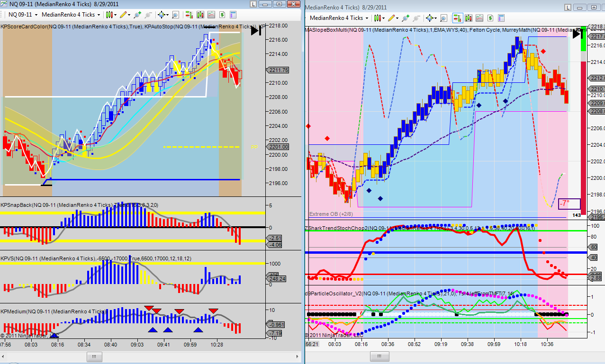The width and height of the screenshot is (605, 364).
Task: Open MedianRenko 4 Ticks dropdown in right chart
Action: 339,18
